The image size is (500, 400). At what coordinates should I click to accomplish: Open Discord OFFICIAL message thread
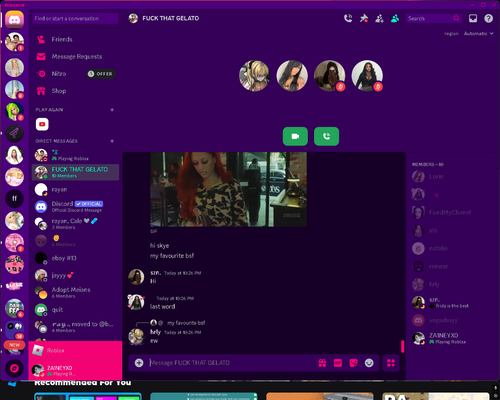point(75,206)
